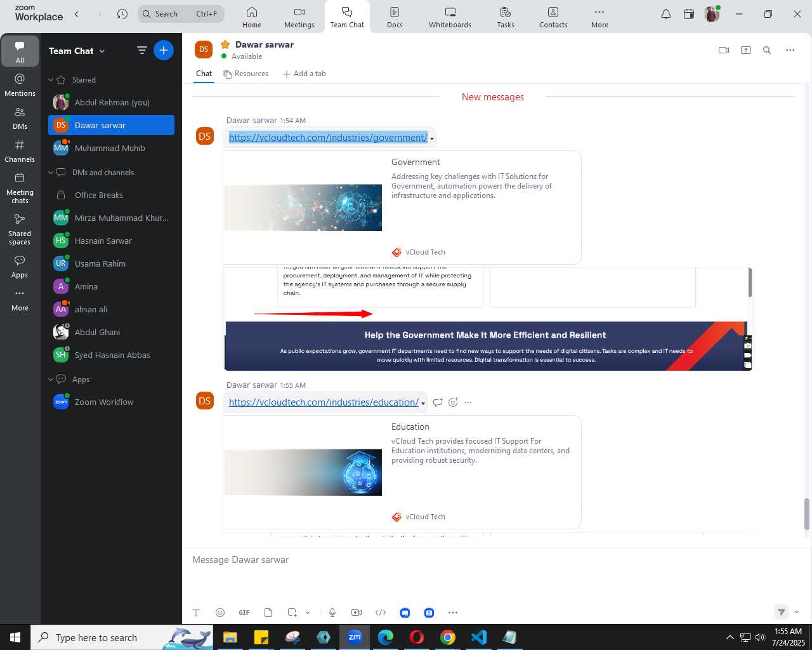Attach a file in composer
The image size is (812, 650).
pos(268,613)
